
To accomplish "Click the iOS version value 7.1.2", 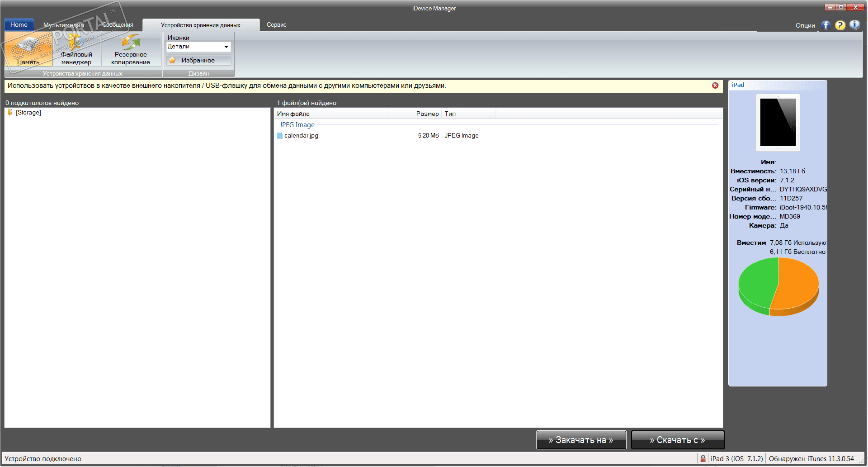I will click(787, 180).
